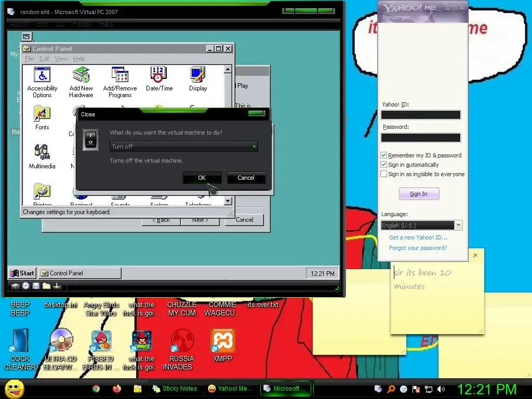Click the sticky note text 'sir its been 10 minutes'

click(x=422, y=279)
